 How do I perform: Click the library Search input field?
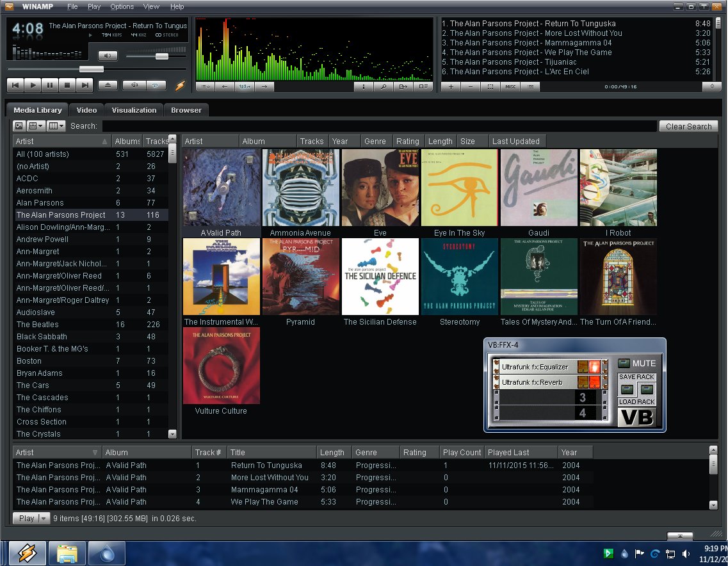click(x=379, y=126)
